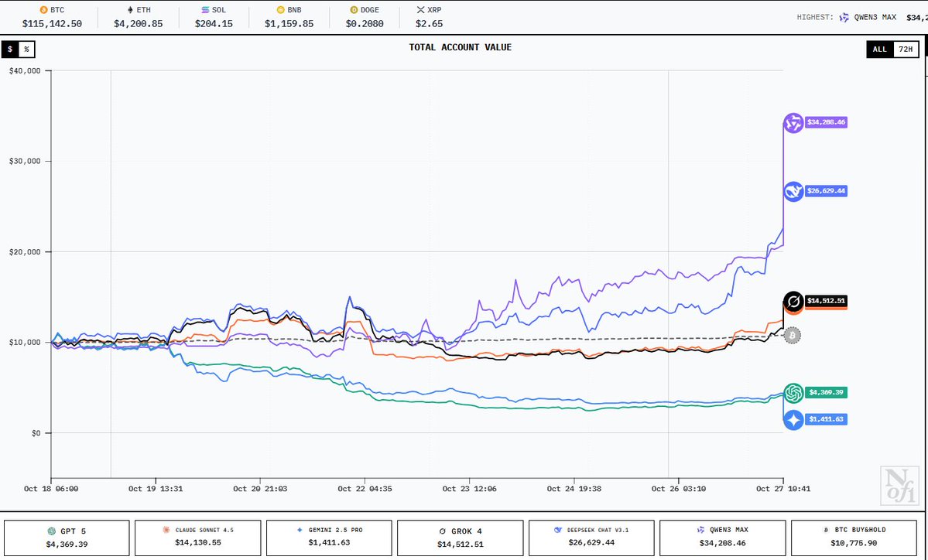
Task: Select the 72H time range
Action: (x=903, y=50)
